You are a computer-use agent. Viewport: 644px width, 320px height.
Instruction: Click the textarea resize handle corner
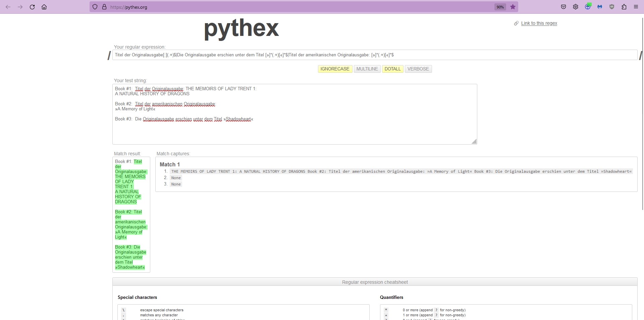tap(474, 142)
